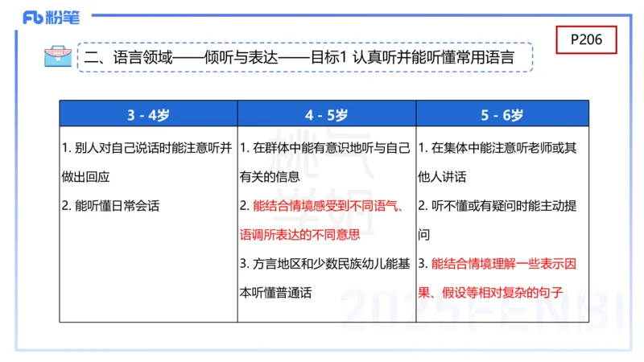Click text 方言地区和少数民族幼儿能基
This screenshot has height=362, width=644.
click(332, 264)
